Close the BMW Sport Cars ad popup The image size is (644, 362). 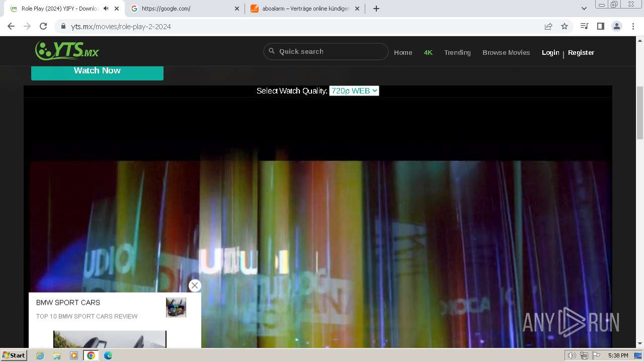pos(195,286)
